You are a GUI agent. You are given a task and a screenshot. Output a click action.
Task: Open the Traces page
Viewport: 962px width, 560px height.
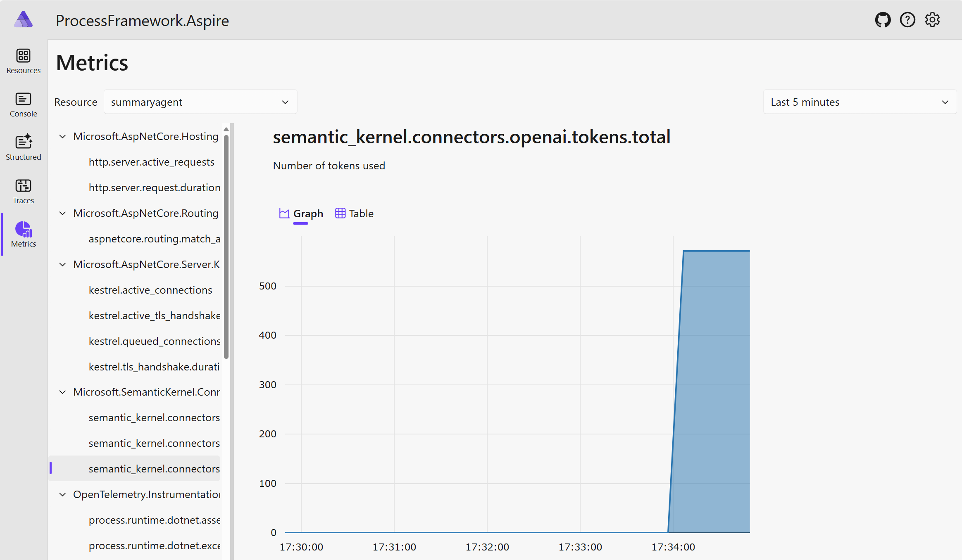[24, 191]
